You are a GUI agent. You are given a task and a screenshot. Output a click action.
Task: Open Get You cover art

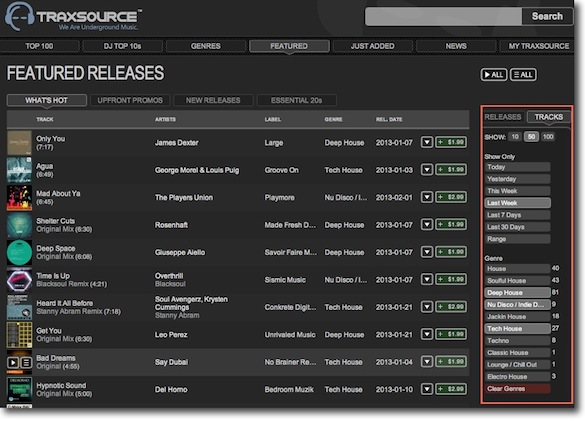pyautogui.click(x=19, y=335)
